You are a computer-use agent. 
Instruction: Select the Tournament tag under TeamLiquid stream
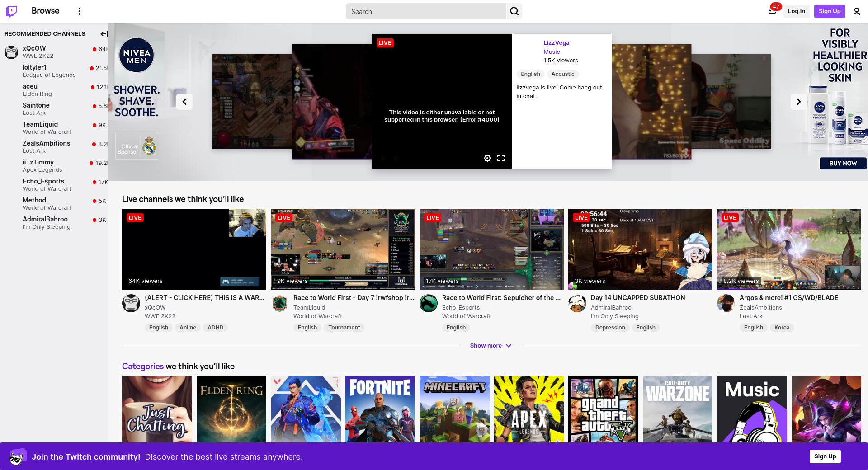coord(344,328)
